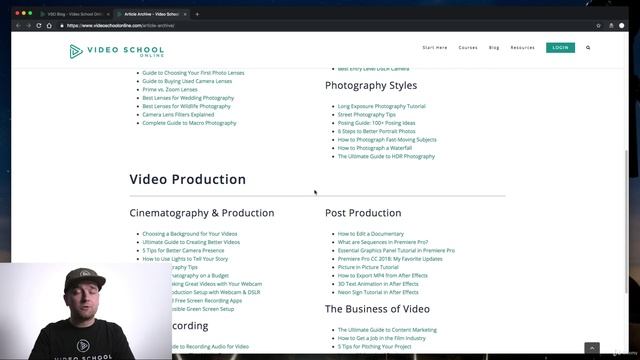Open Posing Guide: 100+ Posing Ideas

click(x=376, y=123)
